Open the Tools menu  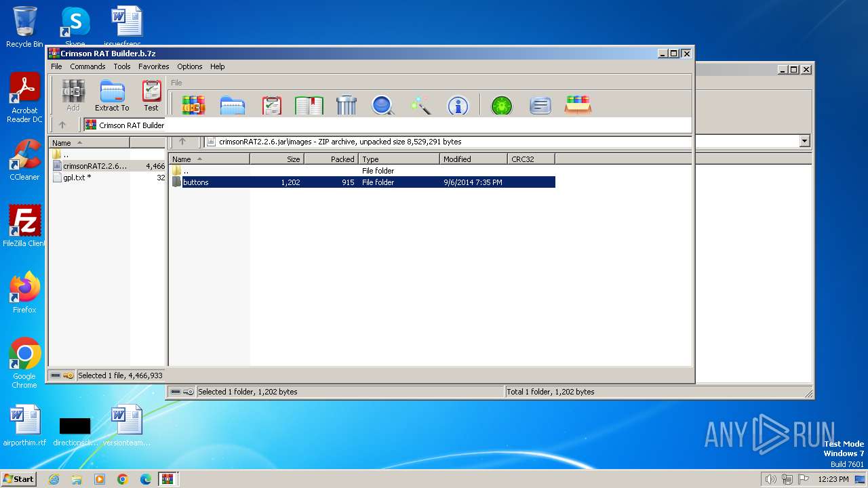122,66
